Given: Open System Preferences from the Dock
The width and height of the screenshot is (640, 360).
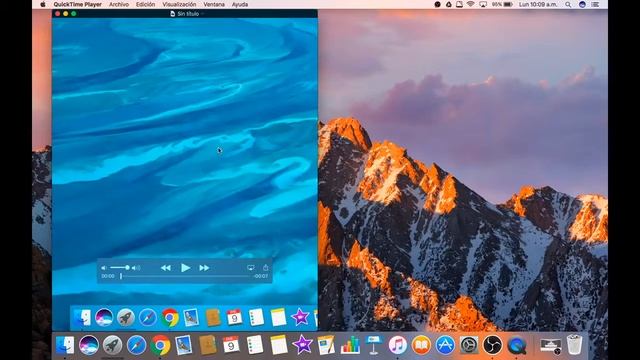Looking at the screenshot, I should (469, 345).
